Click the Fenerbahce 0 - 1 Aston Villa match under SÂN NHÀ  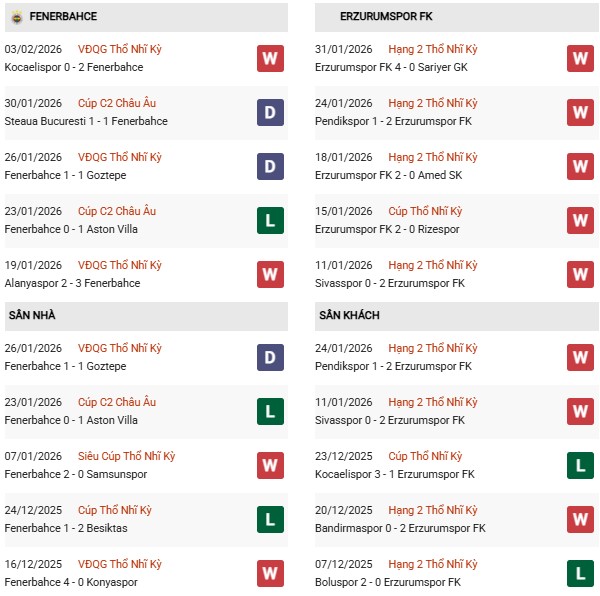71,420
